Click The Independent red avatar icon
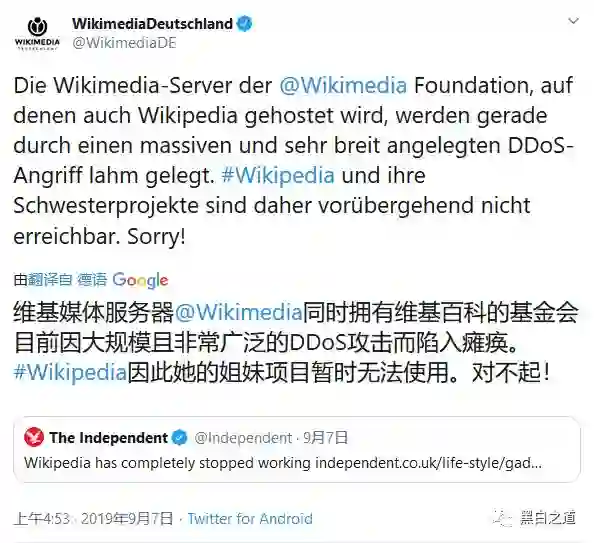 point(34,437)
